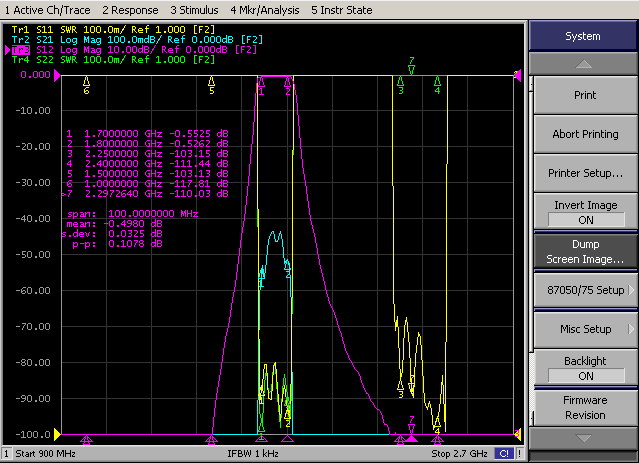The height and width of the screenshot is (463, 639).
Task: Click marker 3 readout 2.2500000 GHz
Action: pos(147,154)
